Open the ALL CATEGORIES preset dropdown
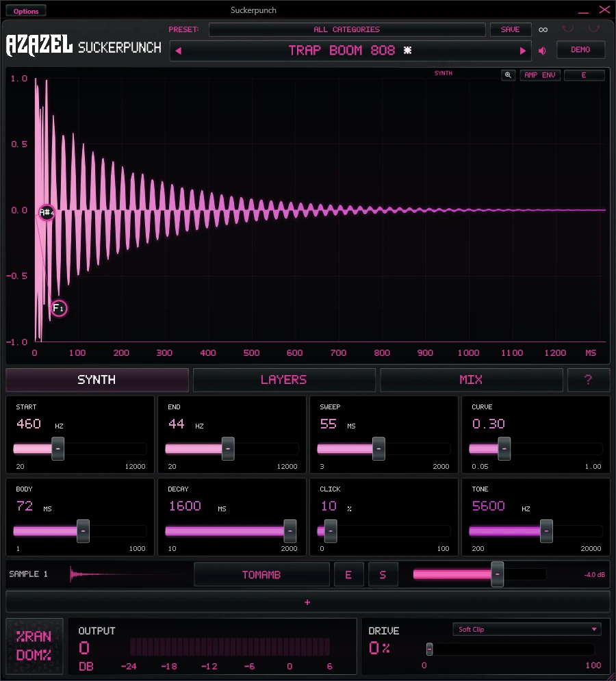Image resolution: width=616 pixels, height=681 pixels. (346, 29)
